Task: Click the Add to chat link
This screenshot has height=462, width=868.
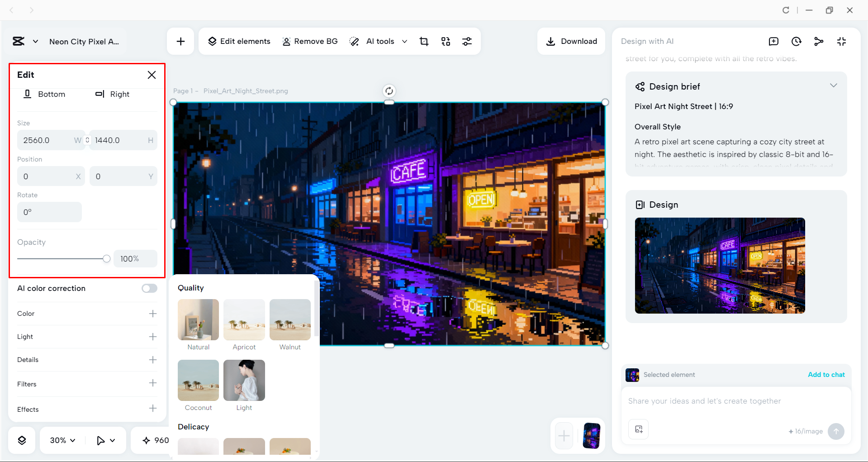Action: click(x=826, y=375)
